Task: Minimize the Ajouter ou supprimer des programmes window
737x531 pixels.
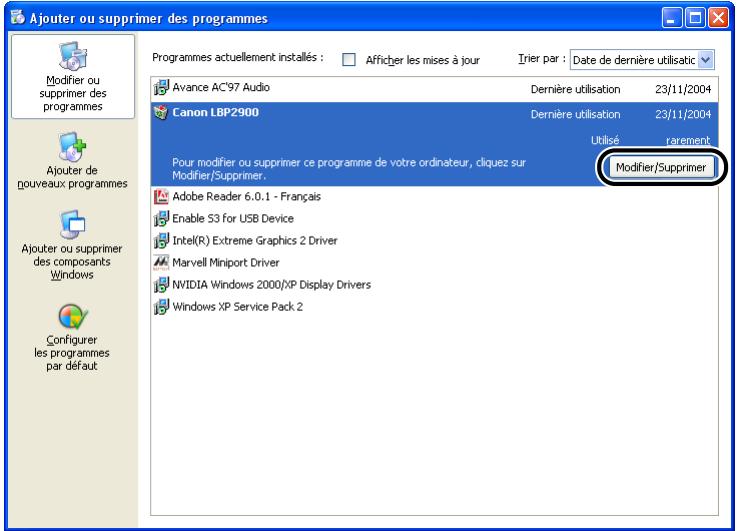Action: click(671, 18)
